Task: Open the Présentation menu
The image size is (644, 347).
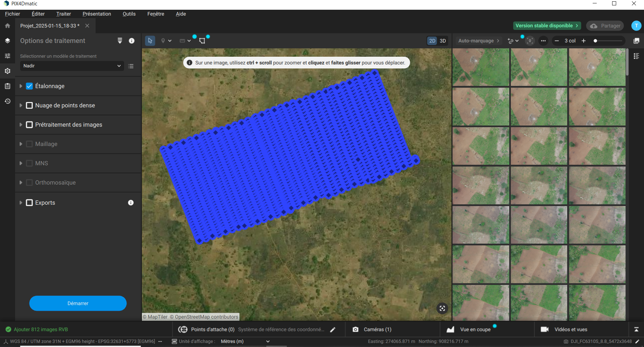Action: [x=97, y=14]
